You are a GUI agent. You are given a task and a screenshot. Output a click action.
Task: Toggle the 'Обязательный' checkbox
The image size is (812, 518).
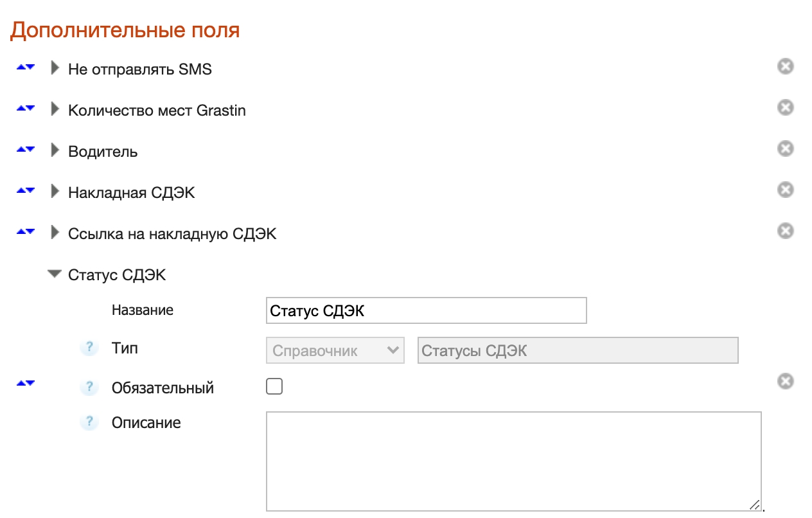(x=274, y=387)
